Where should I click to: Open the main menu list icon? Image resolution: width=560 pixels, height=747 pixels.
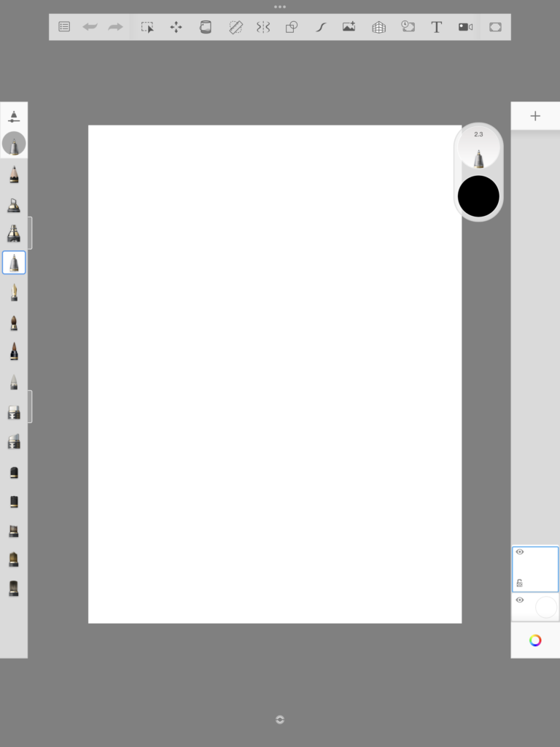tap(64, 27)
